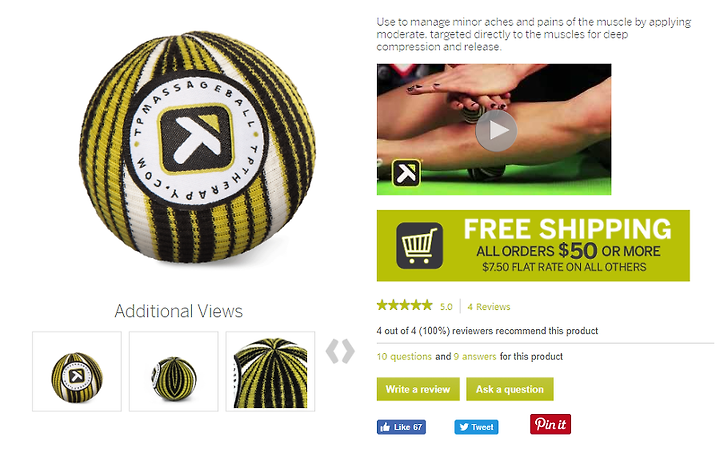This screenshot has width=720, height=449.
Task: Click the TriggerPoint logo on the video
Action: pyautogui.click(x=406, y=173)
